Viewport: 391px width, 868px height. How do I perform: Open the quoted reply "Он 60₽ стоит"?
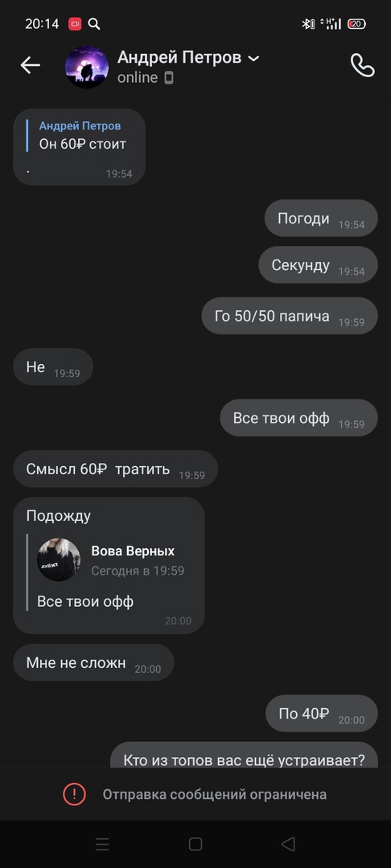tap(80, 136)
